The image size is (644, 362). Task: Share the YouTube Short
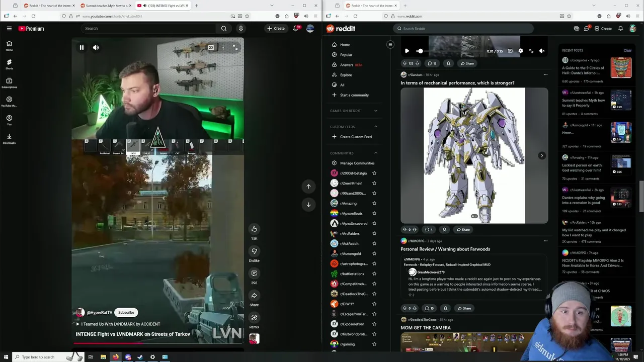click(254, 295)
